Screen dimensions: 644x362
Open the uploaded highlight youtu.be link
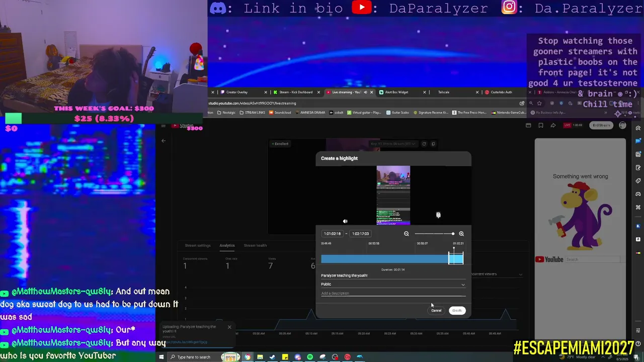[185, 342]
